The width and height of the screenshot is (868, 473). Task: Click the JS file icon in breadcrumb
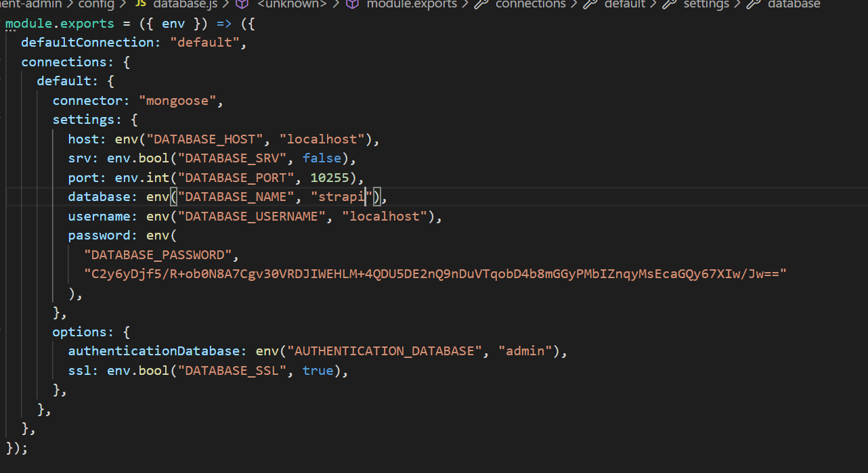tap(142, 4)
